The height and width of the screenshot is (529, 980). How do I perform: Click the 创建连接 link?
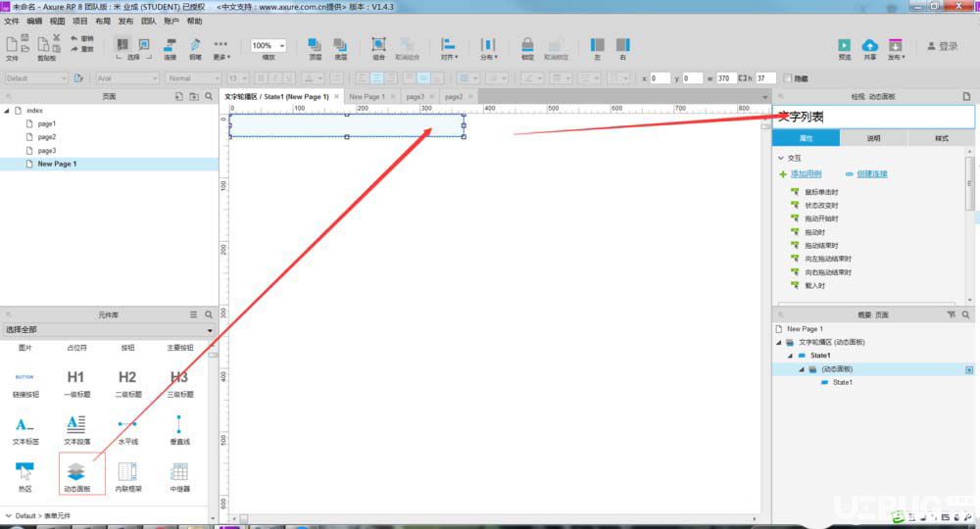872,173
